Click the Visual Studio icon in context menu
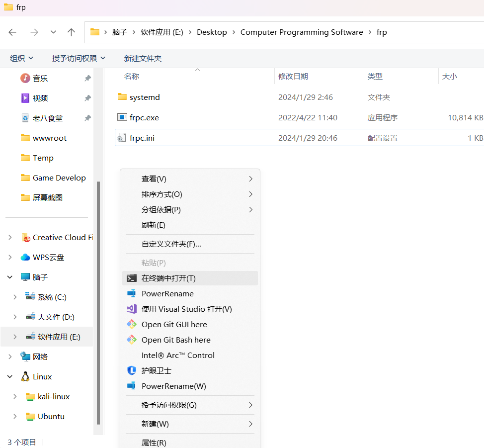Screen dimensions: 484x448 [132, 309]
